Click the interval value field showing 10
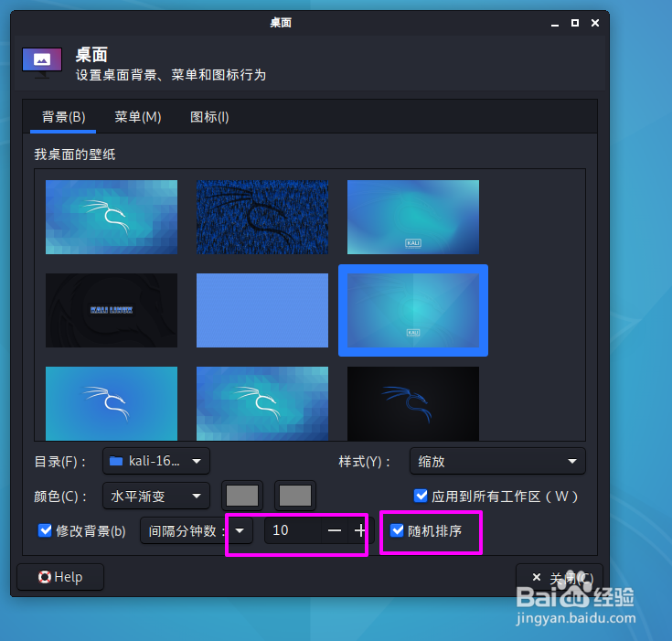The image size is (672, 641). [x=293, y=530]
